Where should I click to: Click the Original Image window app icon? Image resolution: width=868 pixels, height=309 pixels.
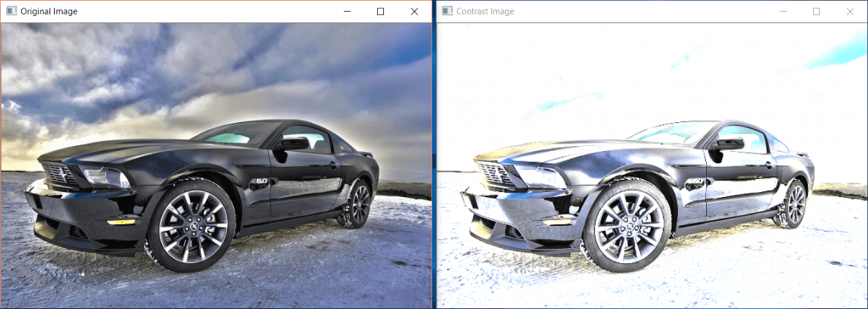11,11
